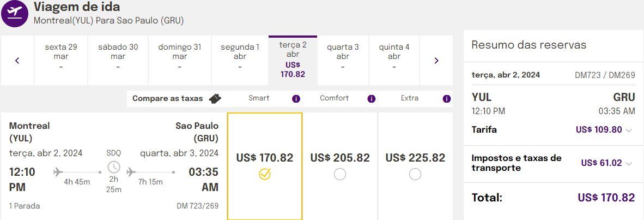Select the terça 2 abr date tab
Viewport: 644px width, 220px height.
coord(293,61)
